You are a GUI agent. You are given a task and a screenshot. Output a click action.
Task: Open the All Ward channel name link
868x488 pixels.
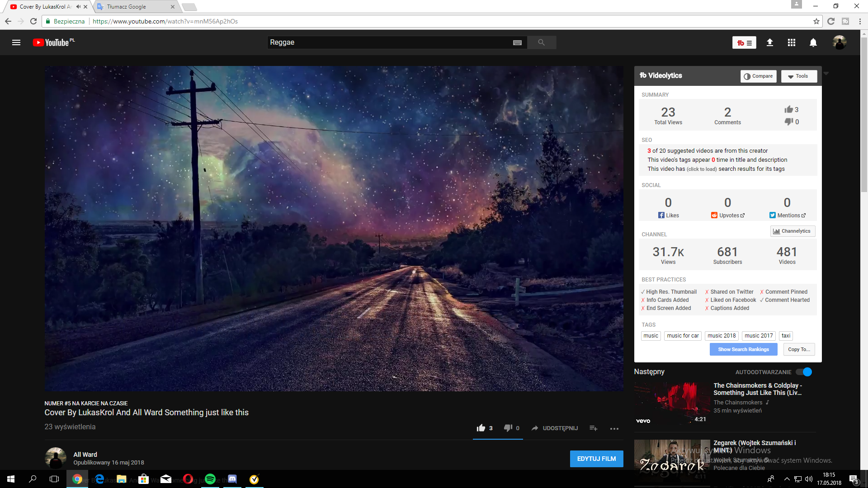(85, 455)
